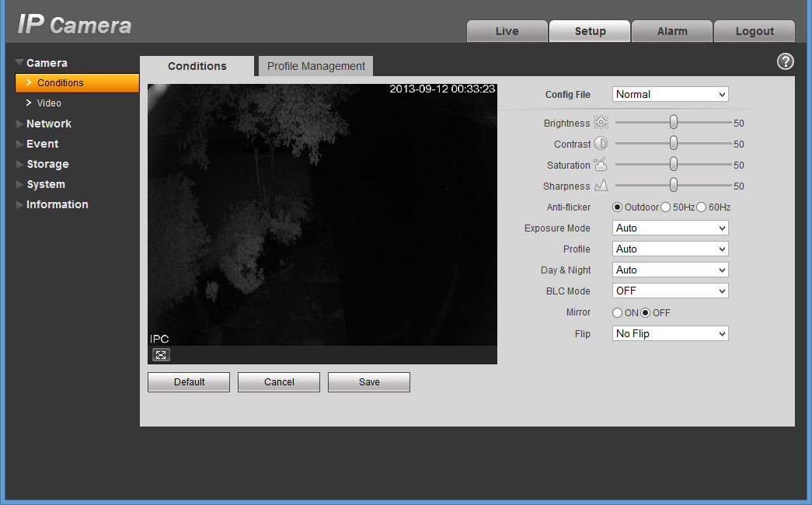Click the fullscreen icon below video preview
The image size is (812, 505).
(161, 355)
